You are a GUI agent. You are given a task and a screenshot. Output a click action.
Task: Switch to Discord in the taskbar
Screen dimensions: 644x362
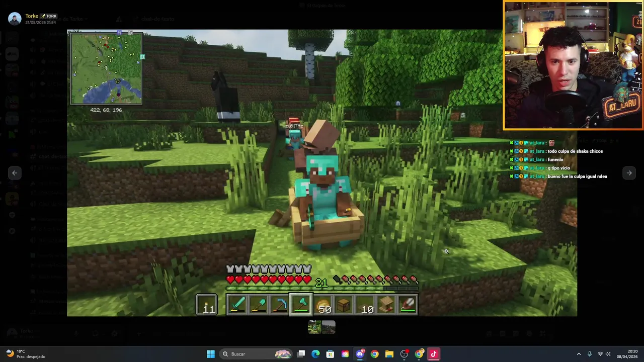pyautogui.click(x=360, y=354)
